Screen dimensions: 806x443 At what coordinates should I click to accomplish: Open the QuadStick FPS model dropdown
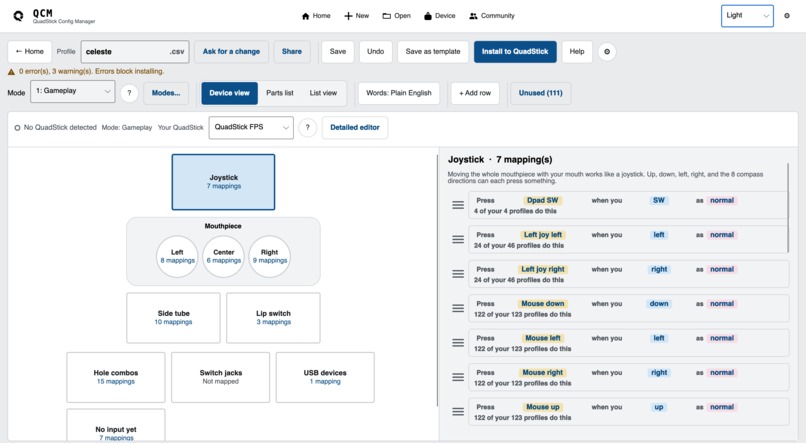click(251, 127)
